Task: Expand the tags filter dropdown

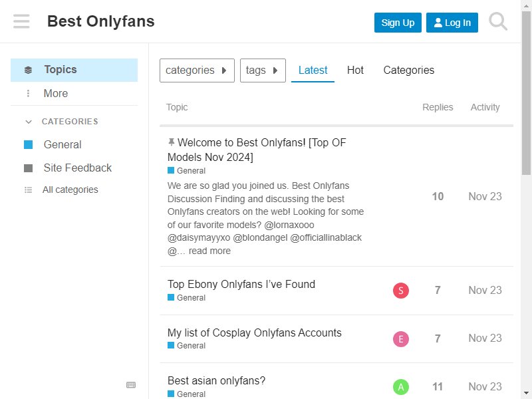Action: point(263,70)
